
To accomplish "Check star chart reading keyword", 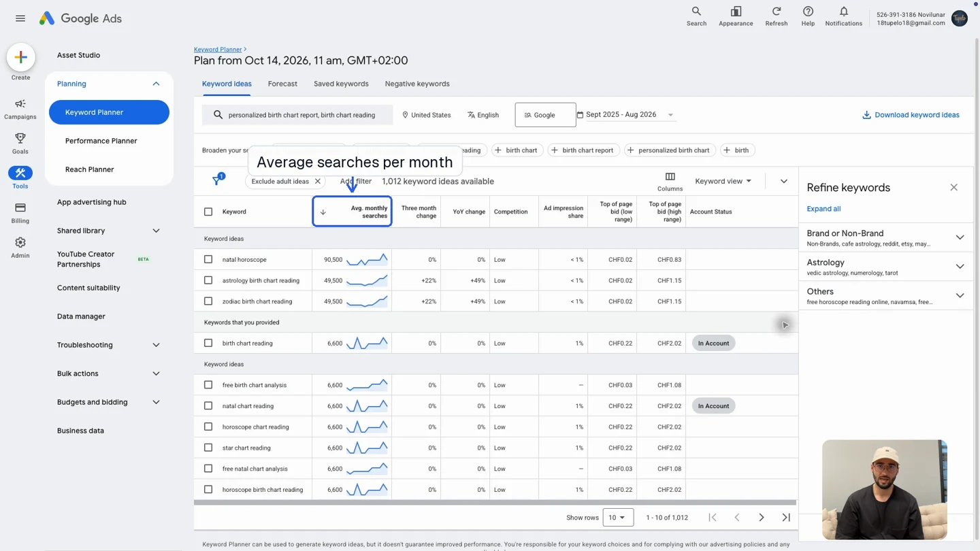I will (208, 448).
